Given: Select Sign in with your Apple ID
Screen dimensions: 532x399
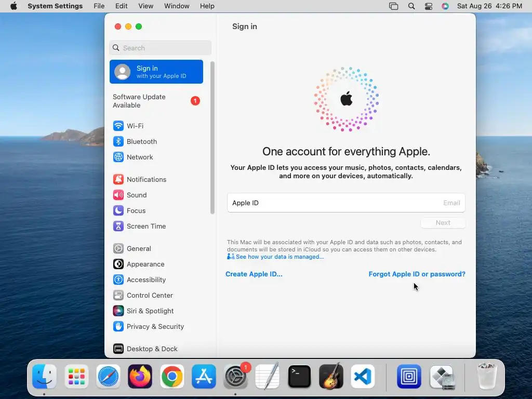Looking at the screenshot, I should [156, 72].
